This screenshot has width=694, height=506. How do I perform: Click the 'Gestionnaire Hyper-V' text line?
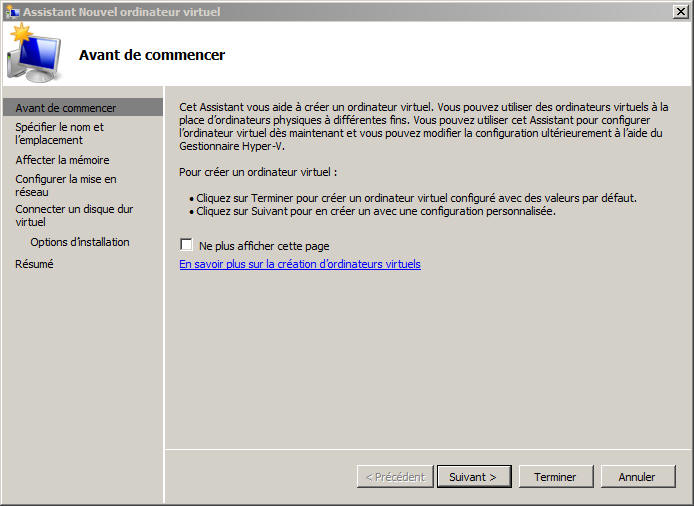[232, 147]
